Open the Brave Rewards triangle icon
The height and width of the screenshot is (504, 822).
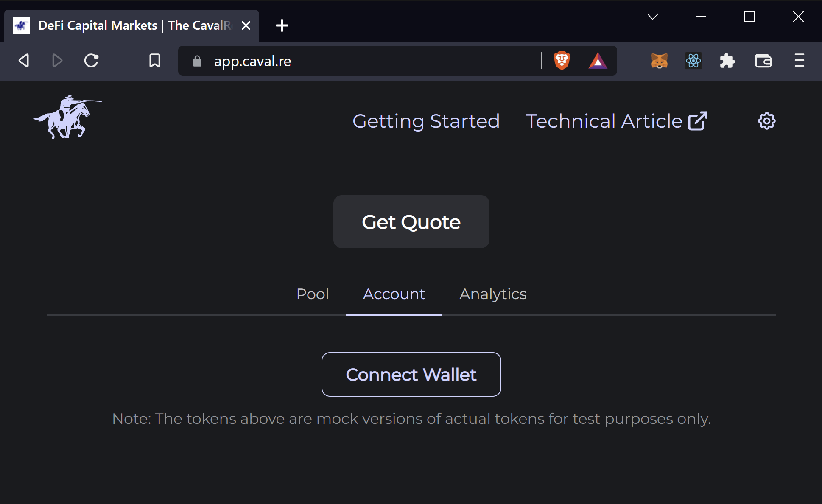pyautogui.click(x=598, y=61)
